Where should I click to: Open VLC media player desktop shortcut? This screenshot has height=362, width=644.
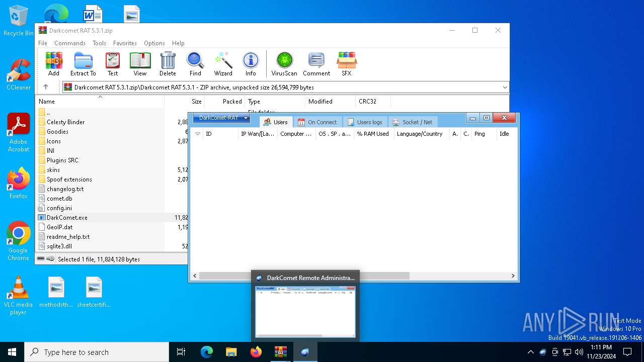19,296
